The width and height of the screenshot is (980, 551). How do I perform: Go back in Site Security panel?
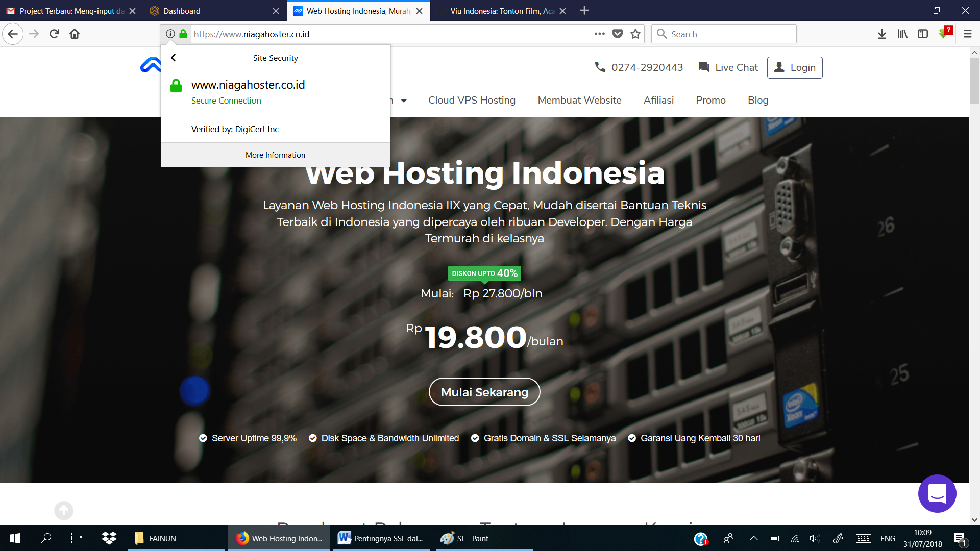(174, 58)
